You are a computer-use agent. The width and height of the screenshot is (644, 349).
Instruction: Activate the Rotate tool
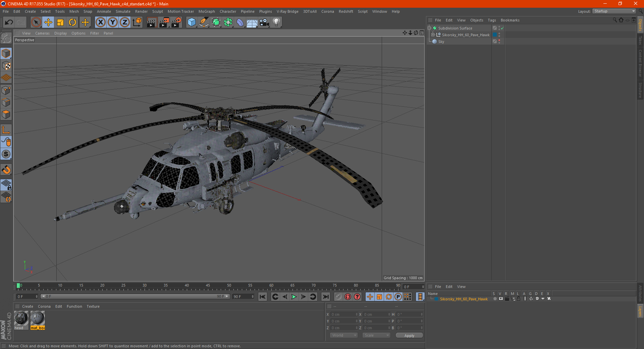tap(72, 22)
